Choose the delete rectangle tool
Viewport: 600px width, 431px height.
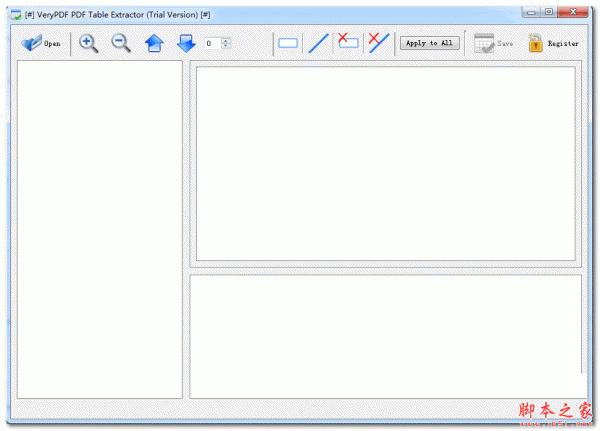348,42
